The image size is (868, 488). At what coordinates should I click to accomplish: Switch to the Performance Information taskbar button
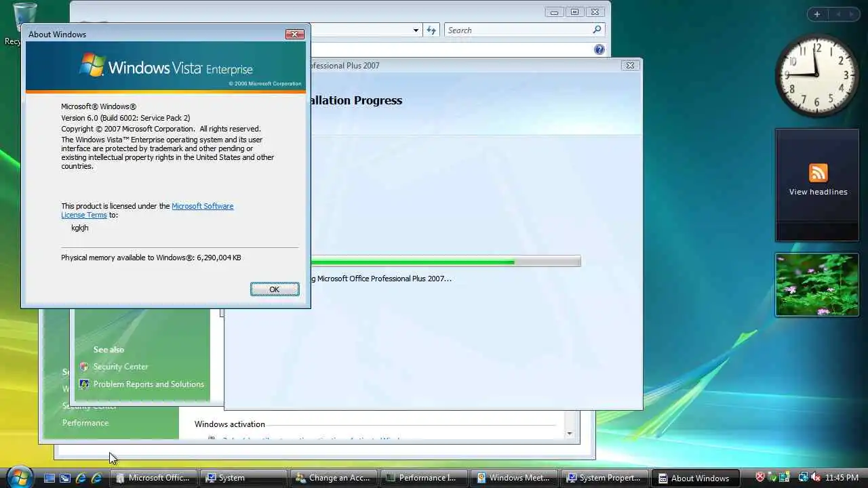tap(425, 478)
